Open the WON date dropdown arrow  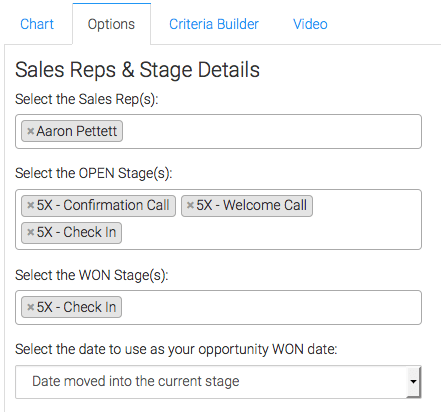click(x=413, y=381)
